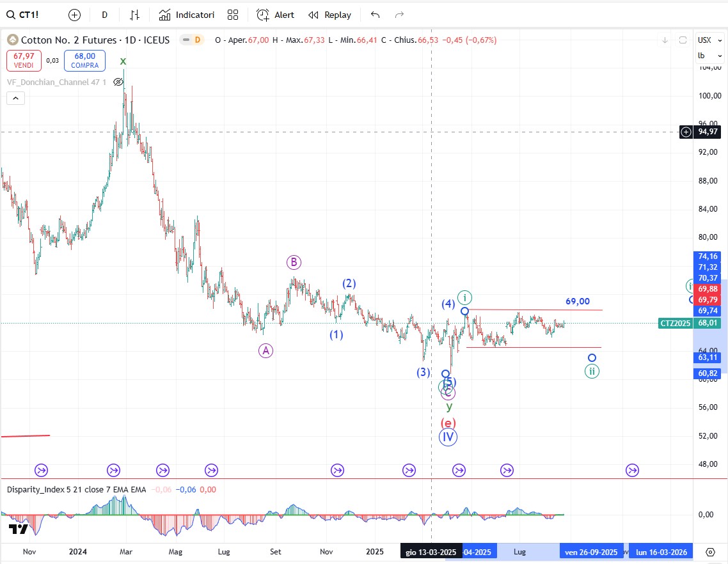Open chart settings gear in bottom-right corner

(x=710, y=552)
